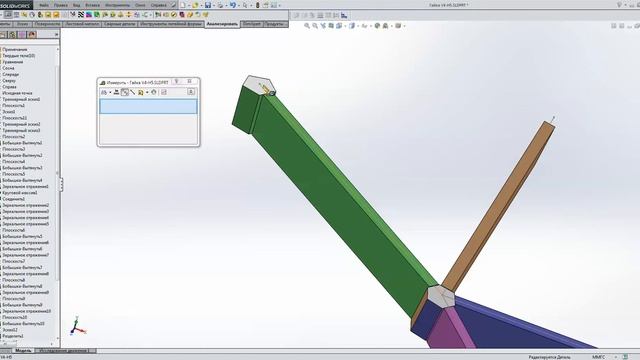Open the Инструменты menu
The width and height of the screenshot is (640, 360).
tap(118, 5)
